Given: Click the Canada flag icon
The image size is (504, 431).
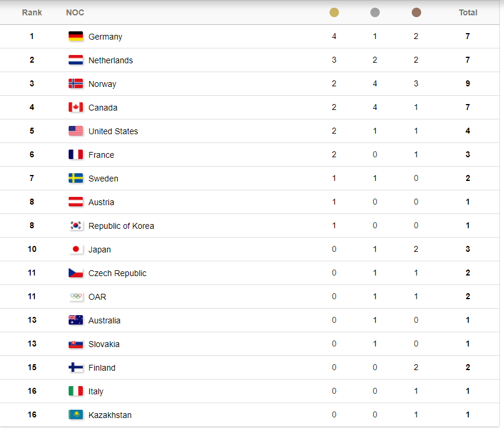Looking at the screenshot, I should [76, 108].
